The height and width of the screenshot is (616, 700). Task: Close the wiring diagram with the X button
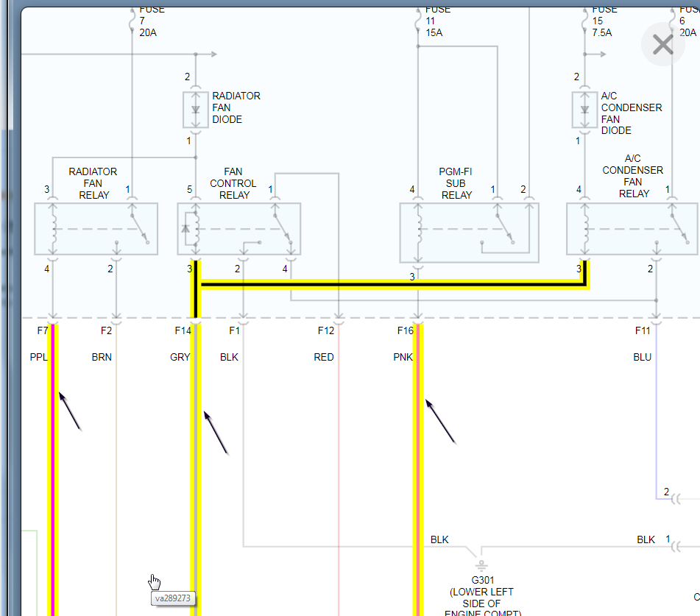click(x=662, y=45)
